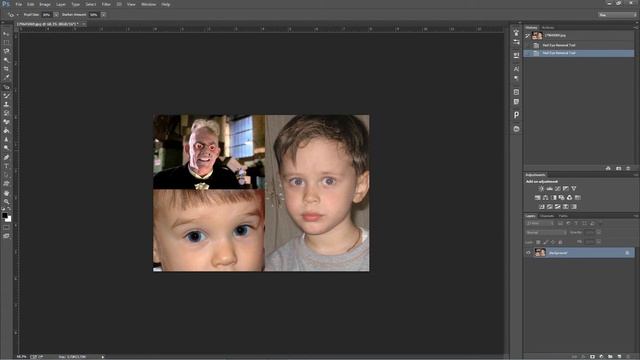The height and width of the screenshot is (360, 640).
Task: Set history brush source on snapshot
Action: point(527,36)
